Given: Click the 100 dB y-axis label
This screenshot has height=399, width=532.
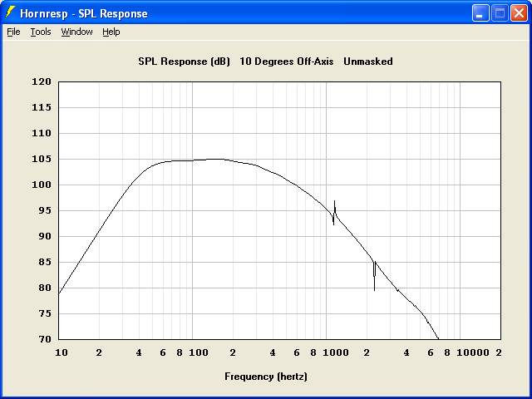Looking at the screenshot, I should point(42,185).
